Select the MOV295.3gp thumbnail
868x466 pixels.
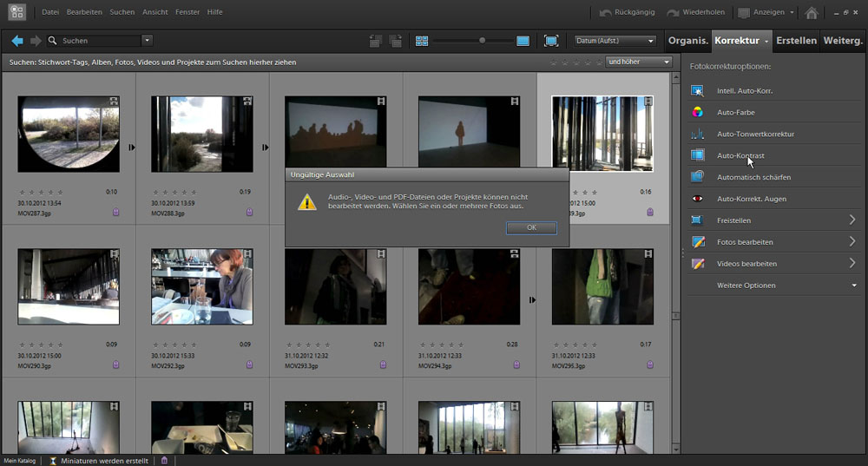[x=603, y=286]
